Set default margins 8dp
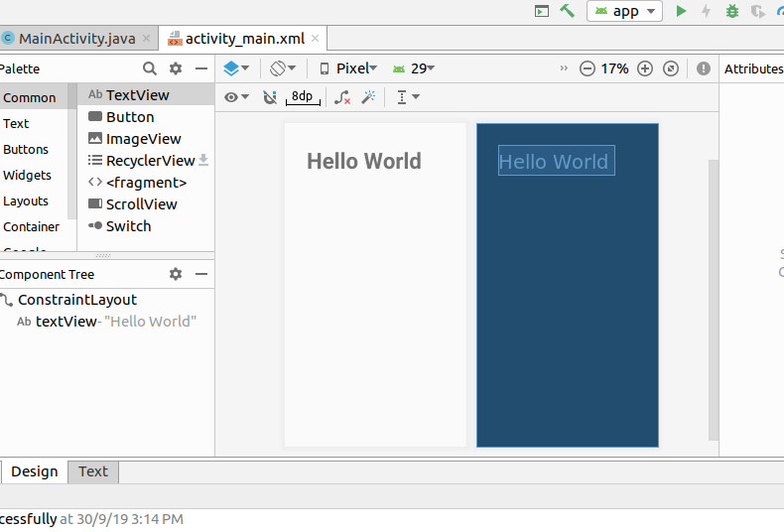 click(303, 97)
